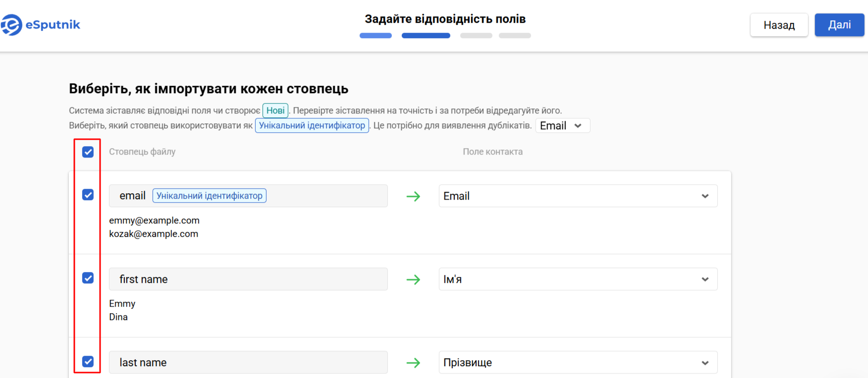Toggle the select-all columns checkbox
This screenshot has width=868, height=378.
pos(88,152)
